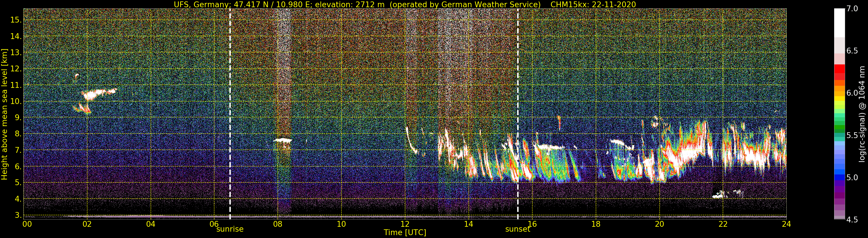Screen dimensions: 868x238
Task: Click the '14' time axis tick label
Action: [468, 224]
